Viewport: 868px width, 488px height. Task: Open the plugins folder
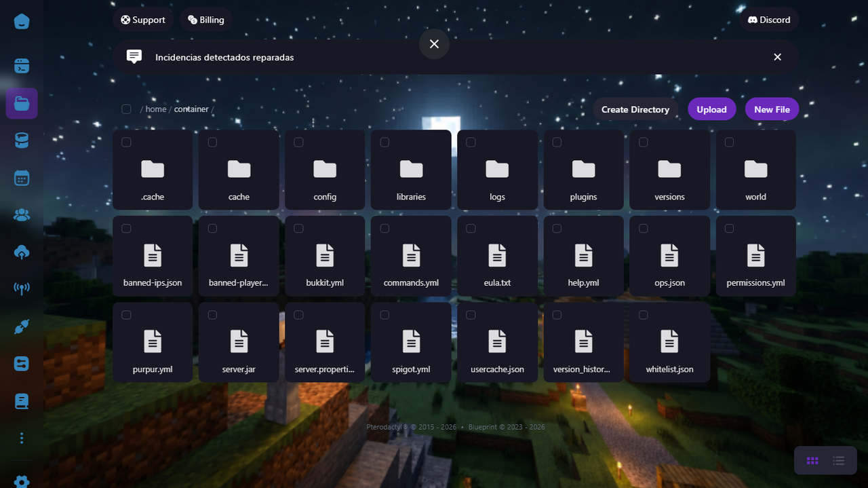[x=583, y=170]
